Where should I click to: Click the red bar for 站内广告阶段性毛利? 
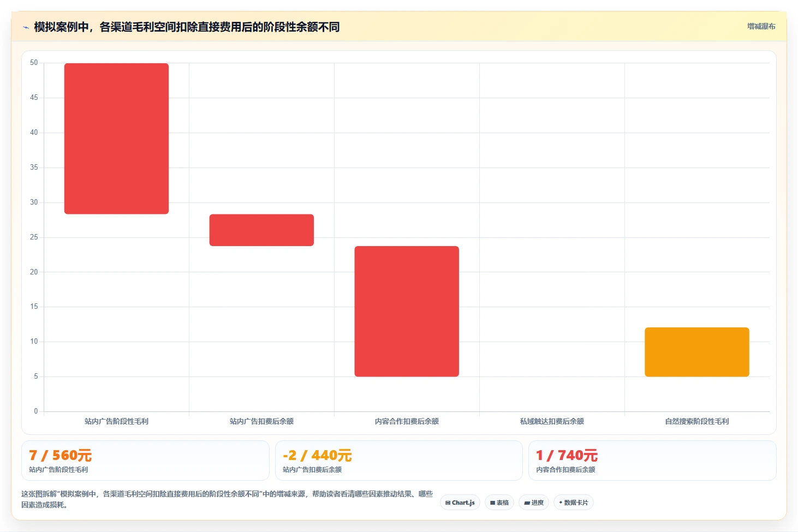click(116, 139)
